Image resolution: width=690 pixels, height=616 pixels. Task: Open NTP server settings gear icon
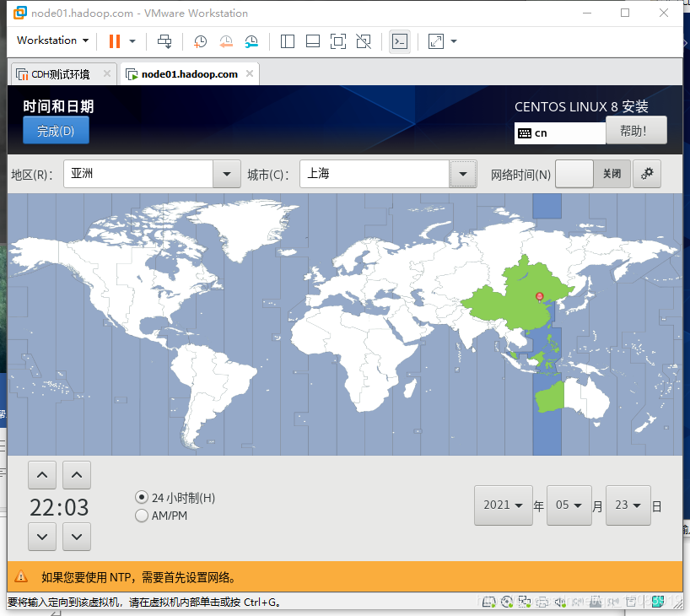point(646,174)
